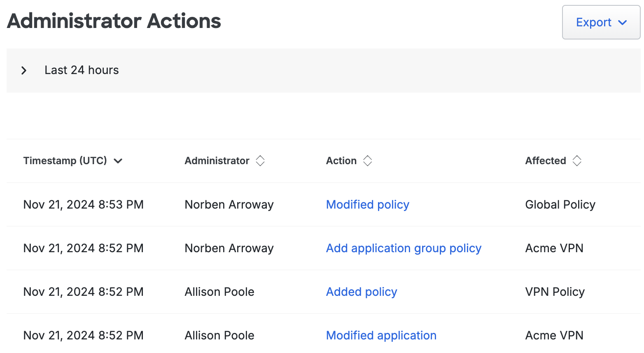Open the Modified application link
Viewport: 644px width, 353px height.
381,335
